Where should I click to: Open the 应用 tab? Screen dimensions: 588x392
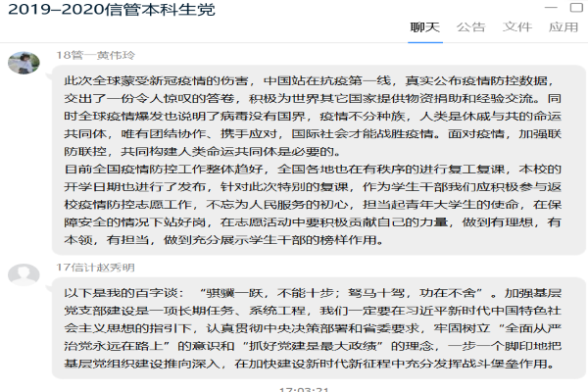[563, 27]
